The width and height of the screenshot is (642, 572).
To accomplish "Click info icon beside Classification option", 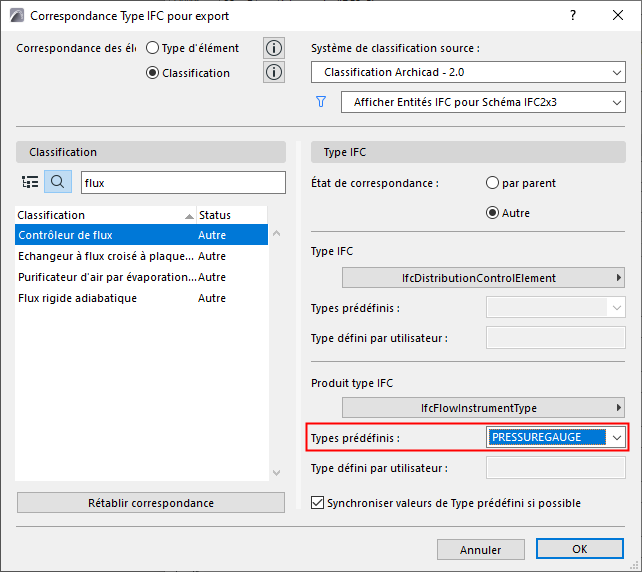I will [x=274, y=72].
